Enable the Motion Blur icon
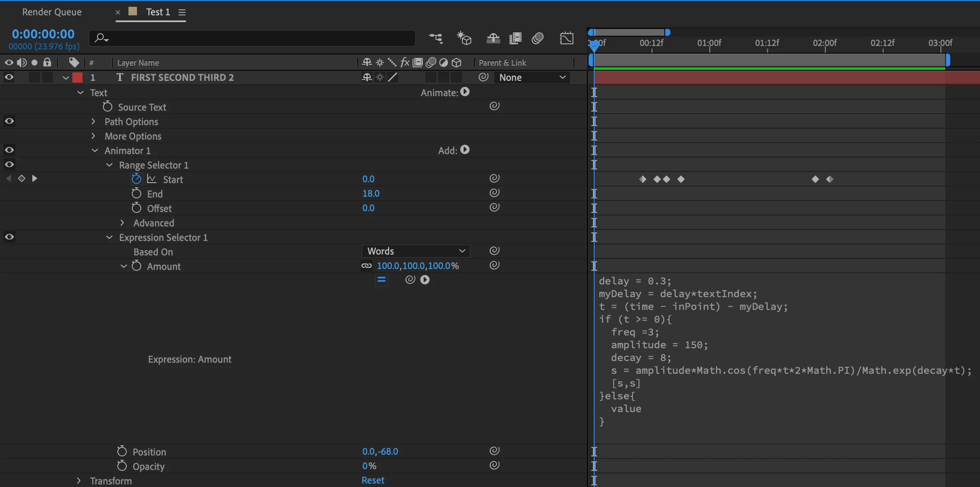Screen dimensions: 980x487 pyautogui.click(x=538, y=38)
